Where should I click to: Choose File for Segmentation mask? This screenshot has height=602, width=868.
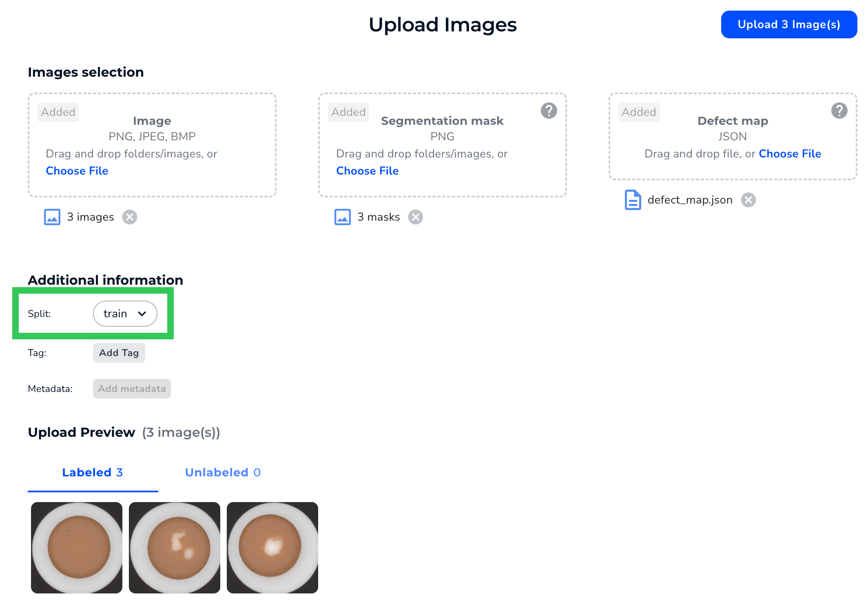coord(368,171)
